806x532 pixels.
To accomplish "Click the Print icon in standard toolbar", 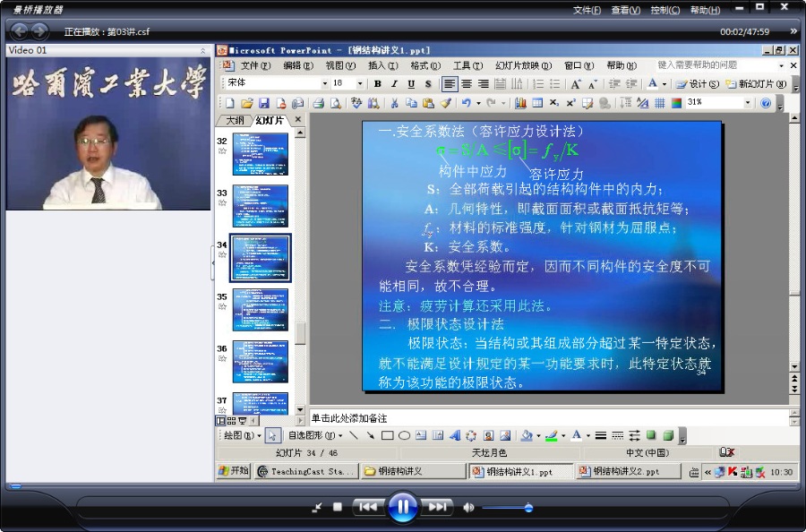I will click(318, 103).
